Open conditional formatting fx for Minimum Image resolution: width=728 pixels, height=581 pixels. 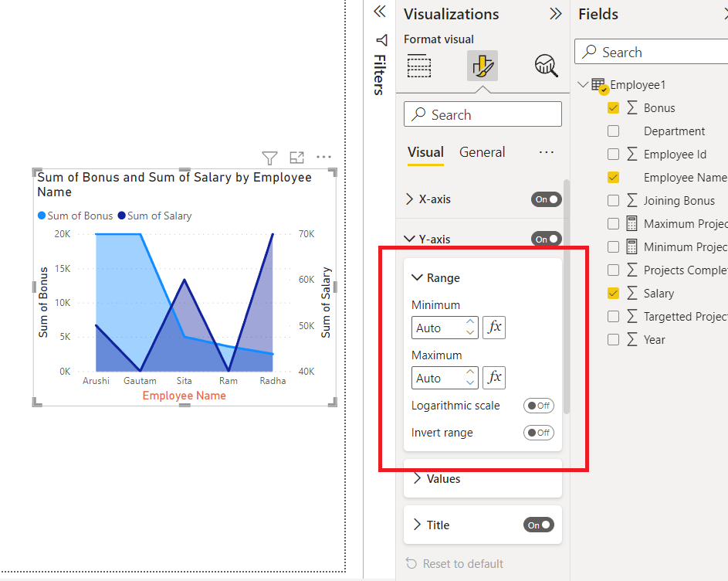point(493,327)
